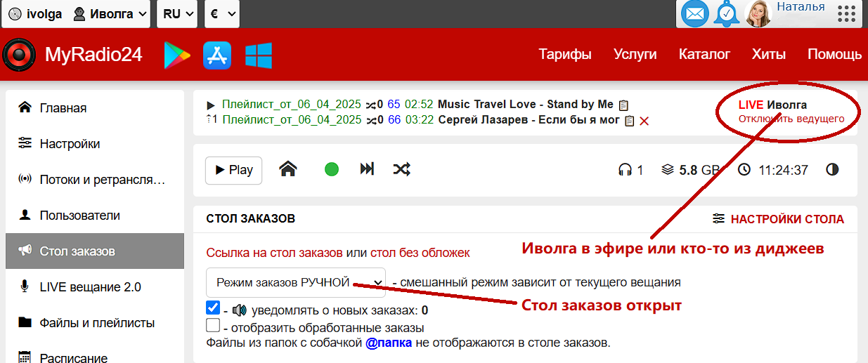
Task: Uncheck notify about new orders checkbox
Action: click(213, 308)
